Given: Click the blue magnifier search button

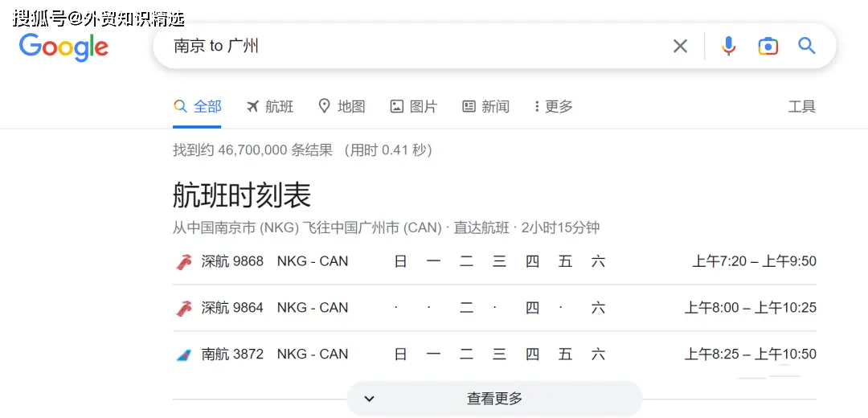Looking at the screenshot, I should click(x=807, y=46).
